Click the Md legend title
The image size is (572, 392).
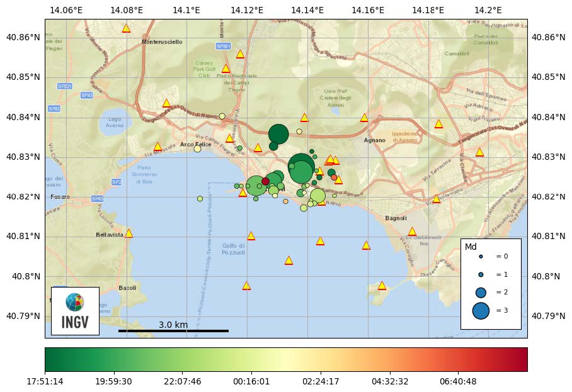(469, 247)
